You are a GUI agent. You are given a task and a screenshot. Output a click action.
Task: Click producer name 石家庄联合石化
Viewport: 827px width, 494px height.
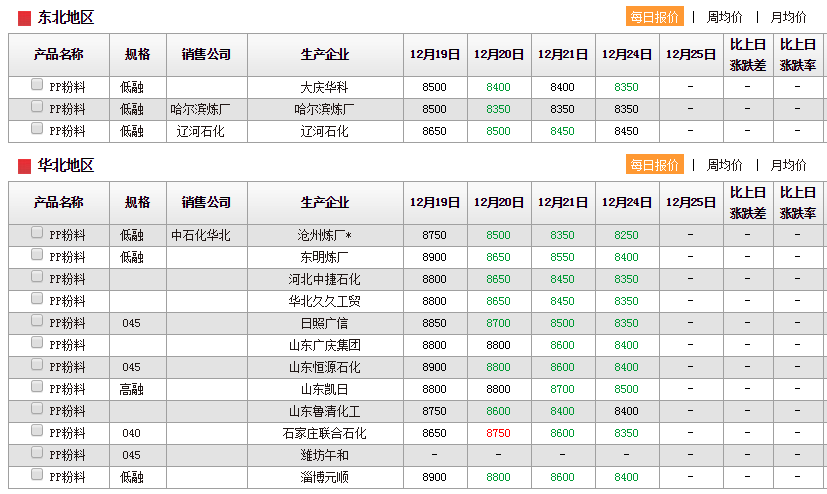pos(324,433)
